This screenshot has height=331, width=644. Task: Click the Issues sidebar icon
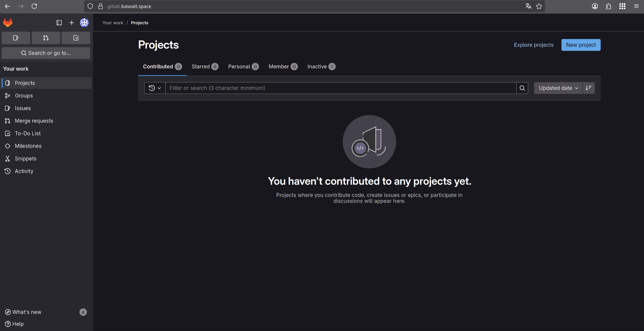(x=7, y=108)
